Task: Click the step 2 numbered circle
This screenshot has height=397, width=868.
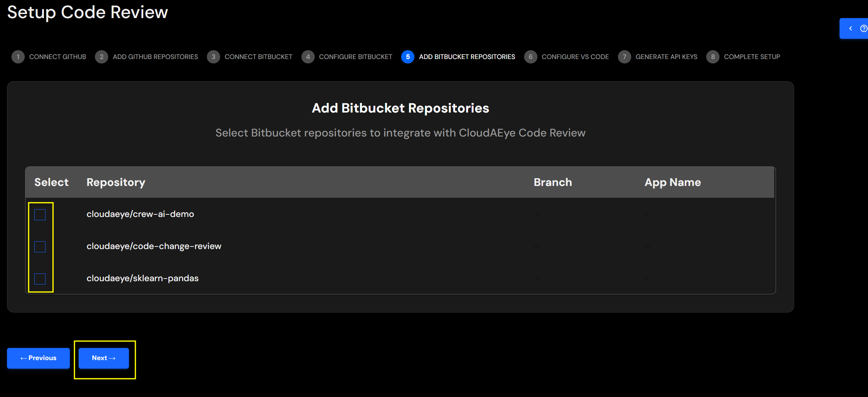Action: (x=102, y=56)
